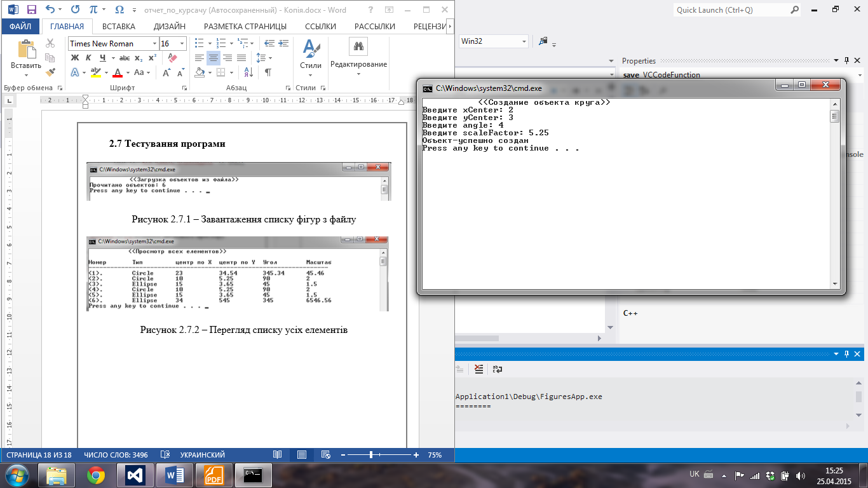868x488 pixels.
Task: Open the ССЫЛКИ tab
Action: coord(320,26)
